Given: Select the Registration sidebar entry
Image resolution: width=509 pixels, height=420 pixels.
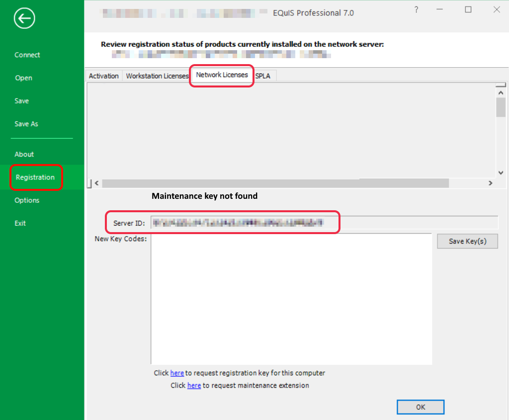Looking at the screenshot, I should tap(35, 177).
